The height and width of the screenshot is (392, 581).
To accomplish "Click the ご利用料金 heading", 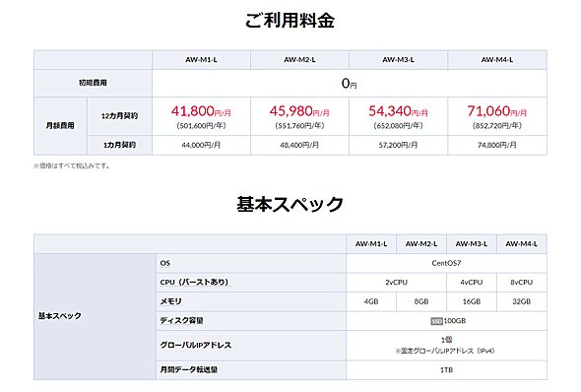I will [290, 20].
